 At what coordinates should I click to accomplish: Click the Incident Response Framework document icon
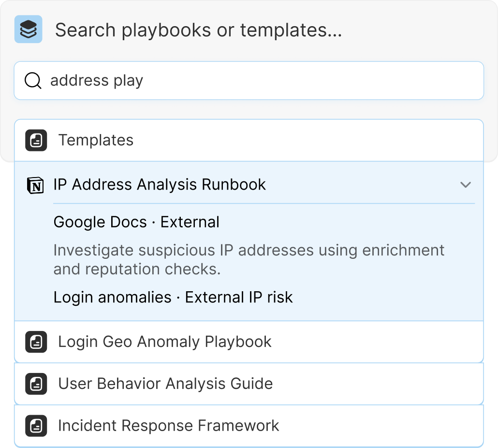point(36,426)
